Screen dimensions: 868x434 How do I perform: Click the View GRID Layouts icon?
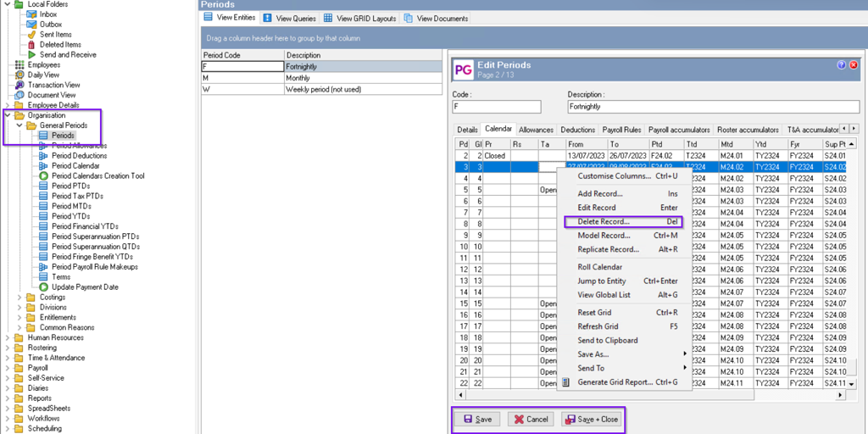click(x=328, y=18)
